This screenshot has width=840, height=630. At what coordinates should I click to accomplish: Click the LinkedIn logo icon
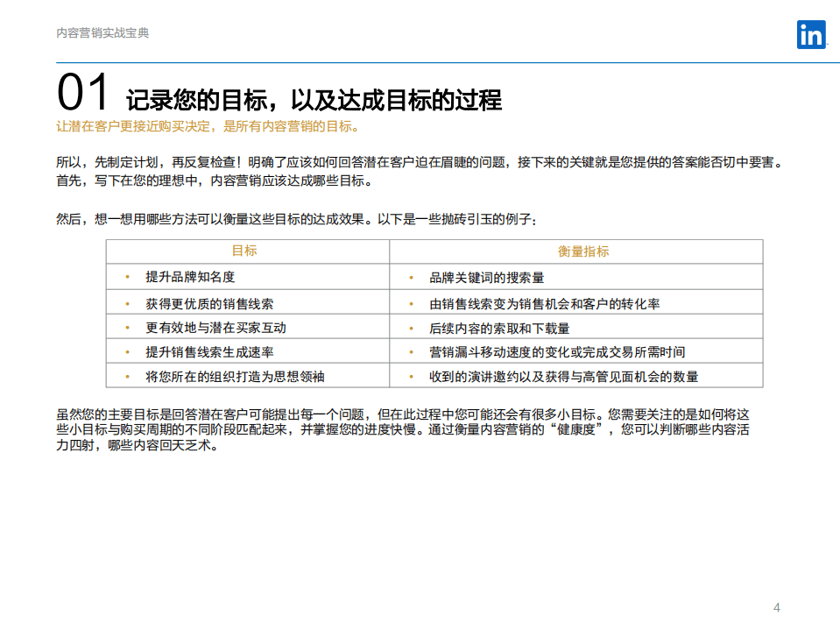point(810,33)
